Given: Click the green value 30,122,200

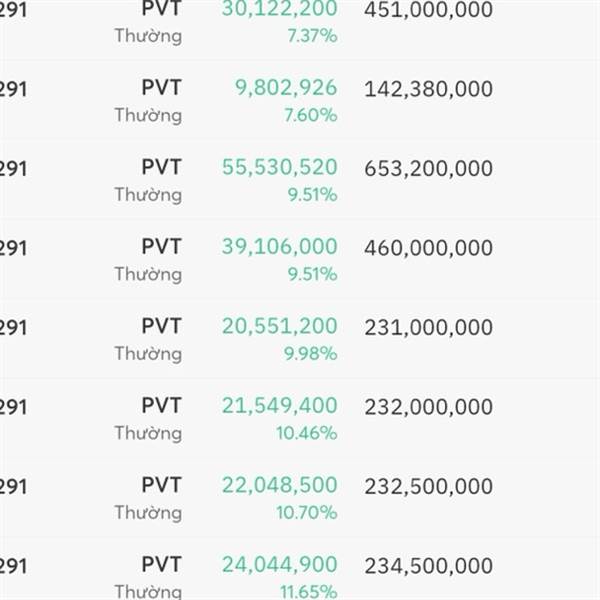Looking at the screenshot, I should pyautogui.click(x=279, y=9).
